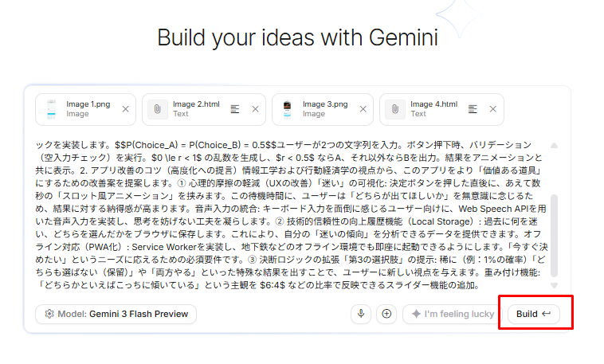Click the scrollbar down arrow in prompt box

coord(554,287)
